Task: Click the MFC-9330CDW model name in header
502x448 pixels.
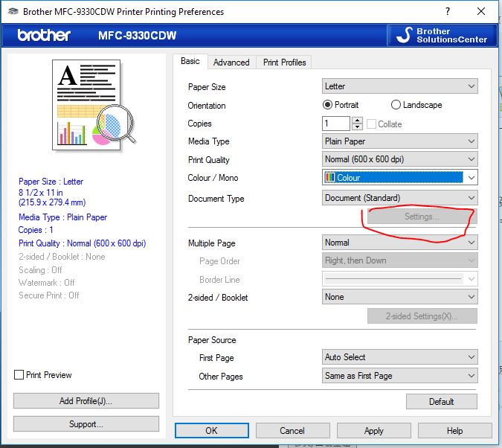Action: pos(138,35)
